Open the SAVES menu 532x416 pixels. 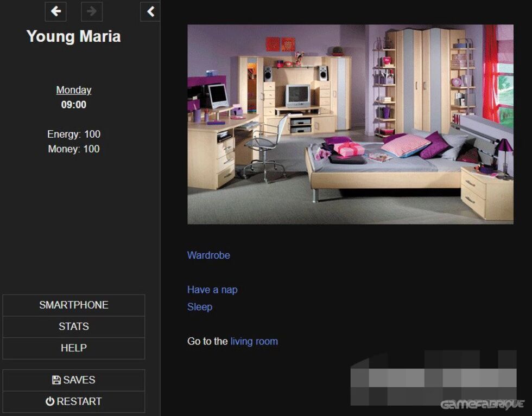(74, 380)
